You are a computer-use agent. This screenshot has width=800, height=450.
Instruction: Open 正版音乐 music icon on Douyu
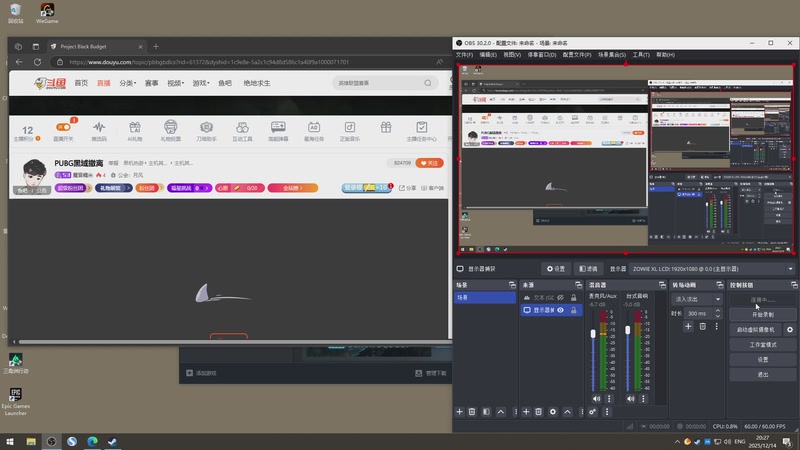[x=349, y=131]
